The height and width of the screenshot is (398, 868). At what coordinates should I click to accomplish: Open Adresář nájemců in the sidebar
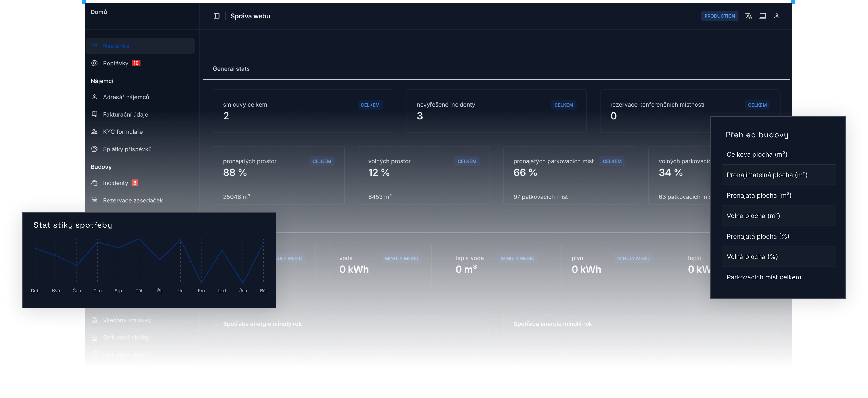126,97
